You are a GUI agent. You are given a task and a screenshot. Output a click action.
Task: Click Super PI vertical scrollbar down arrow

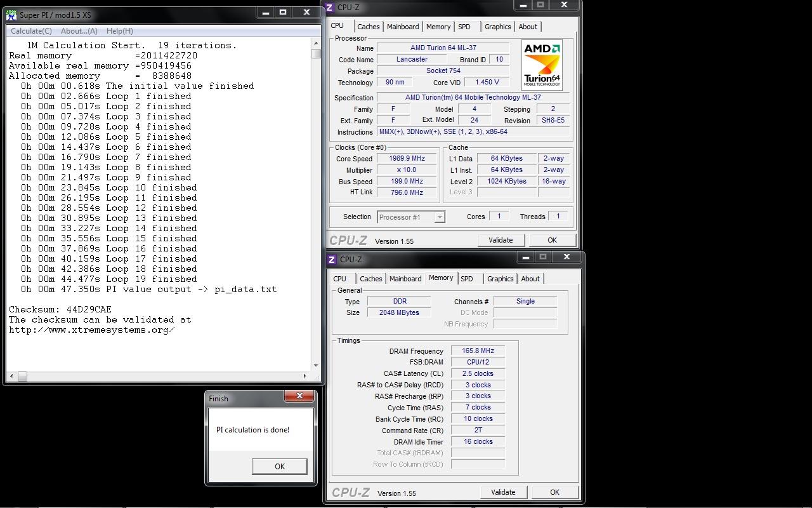(316, 366)
